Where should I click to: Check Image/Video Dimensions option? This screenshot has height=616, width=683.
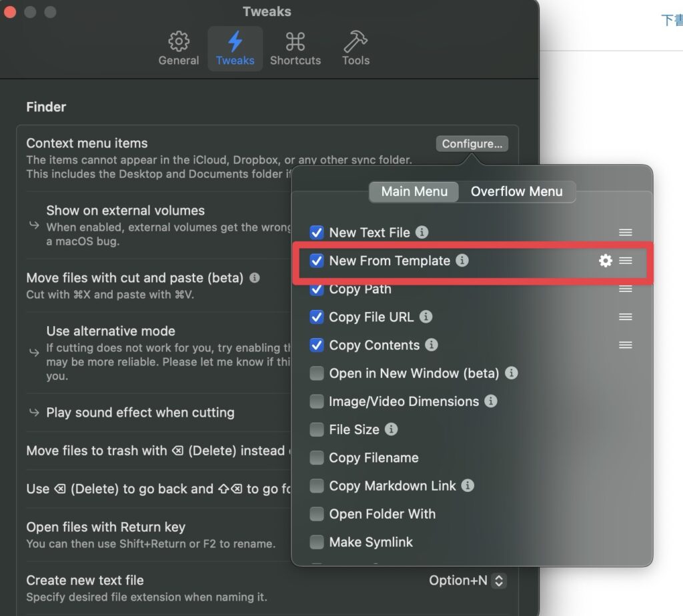pyautogui.click(x=317, y=401)
